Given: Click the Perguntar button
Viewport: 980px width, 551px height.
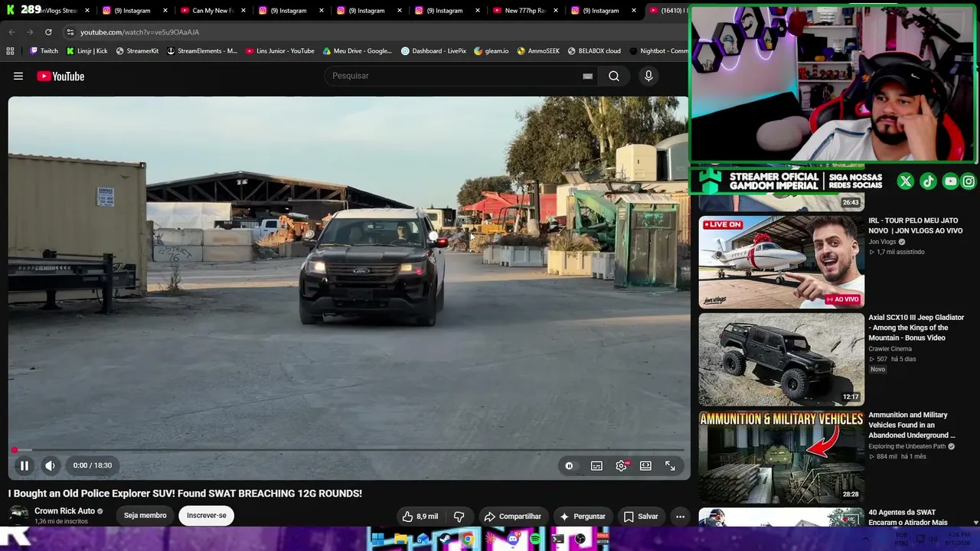Looking at the screenshot, I should pyautogui.click(x=583, y=517).
